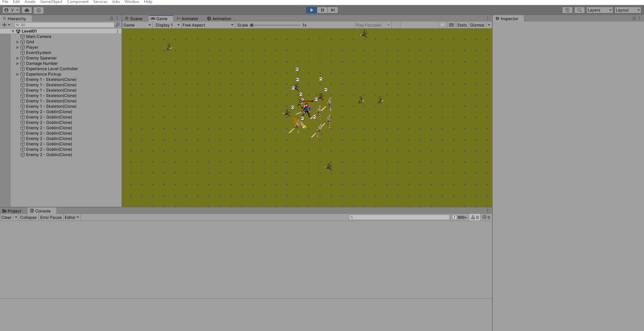Toggle the errors filter in Console

pyautogui.click(x=486, y=218)
